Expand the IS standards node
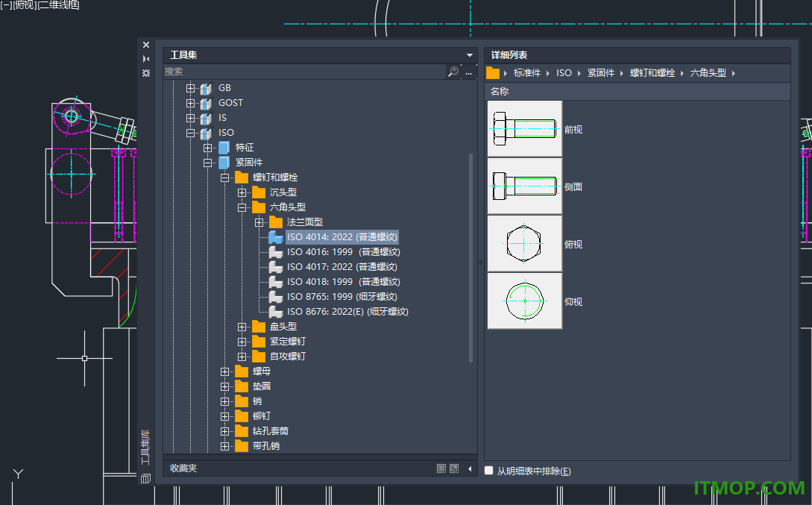The image size is (812, 505). click(191, 118)
